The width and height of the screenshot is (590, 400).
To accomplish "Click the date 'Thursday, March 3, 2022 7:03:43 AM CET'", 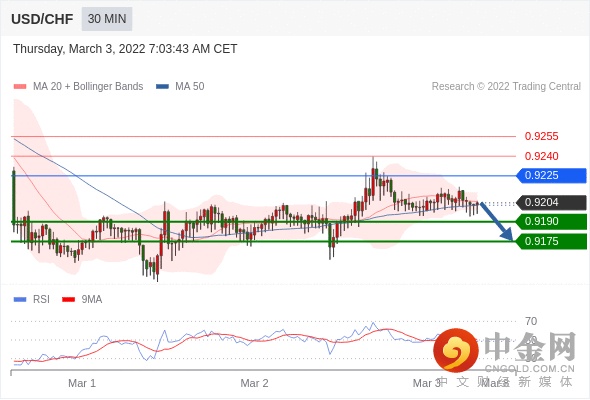I will point(125,49).
